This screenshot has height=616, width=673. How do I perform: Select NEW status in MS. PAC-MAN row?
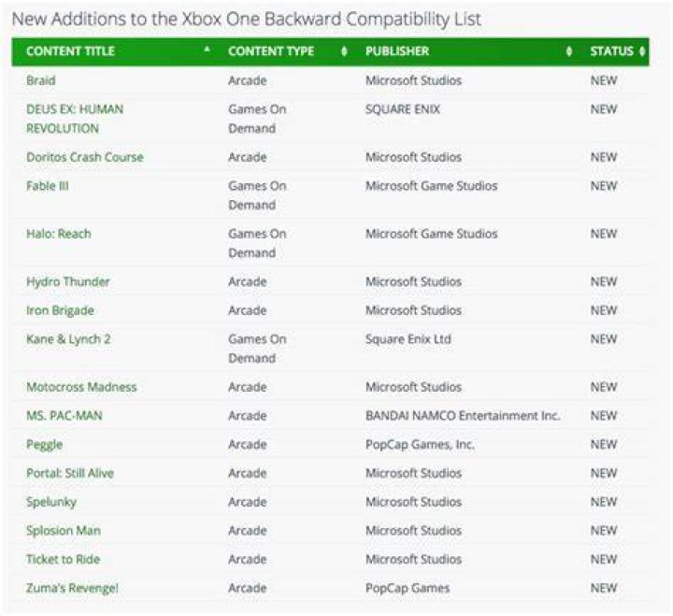604,416
